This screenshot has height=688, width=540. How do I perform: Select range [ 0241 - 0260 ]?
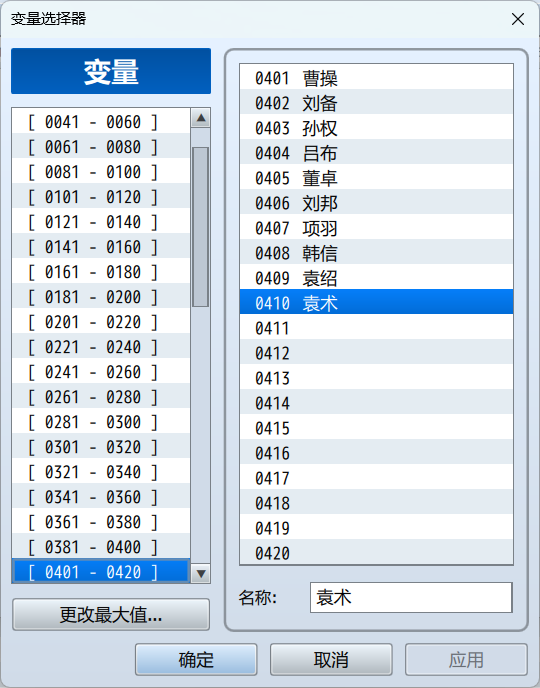click(x=101, y=372)
